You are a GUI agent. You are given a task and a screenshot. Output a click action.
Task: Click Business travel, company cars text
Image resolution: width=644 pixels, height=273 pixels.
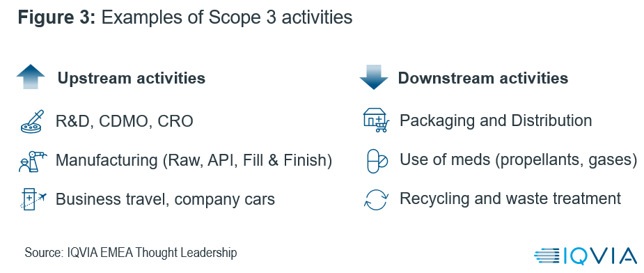tap(165, 199)
